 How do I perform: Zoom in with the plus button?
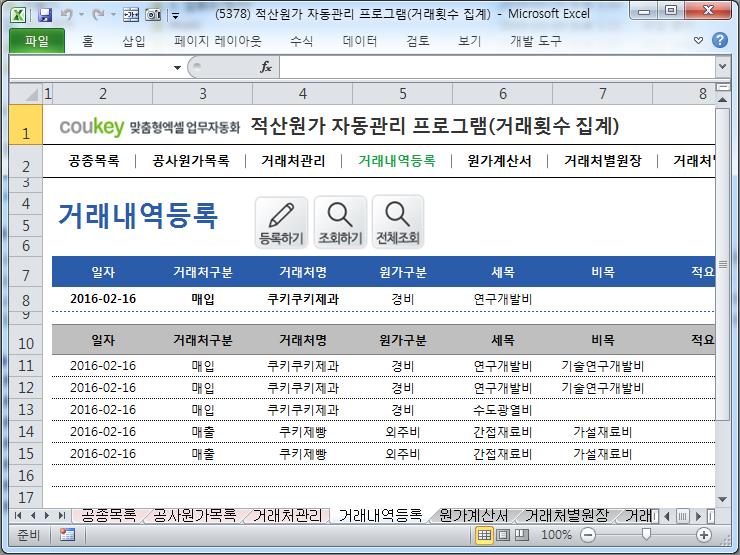coord(704,535)
